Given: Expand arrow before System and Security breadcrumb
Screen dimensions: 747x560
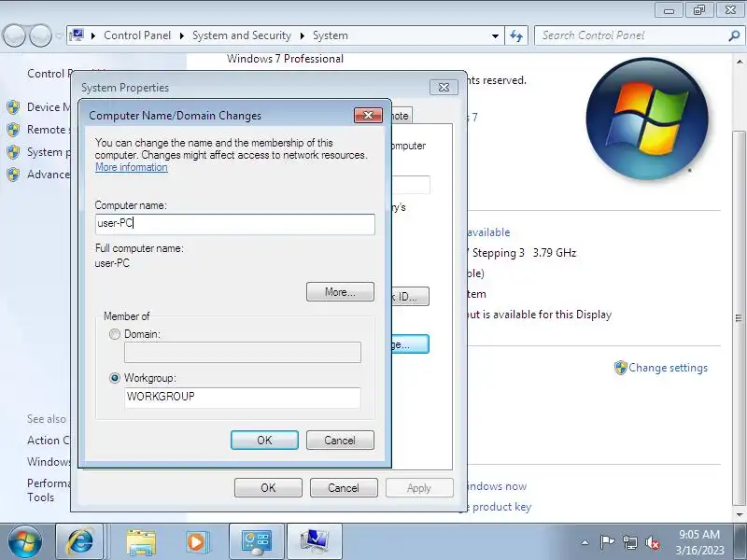Looking at the screenshot, I should 182,35.
